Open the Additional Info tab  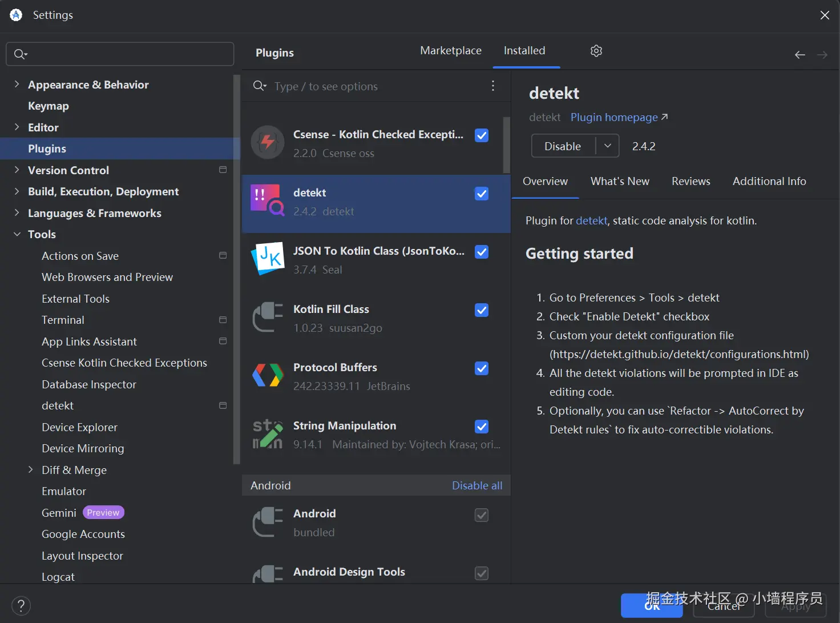click(769, 181)
